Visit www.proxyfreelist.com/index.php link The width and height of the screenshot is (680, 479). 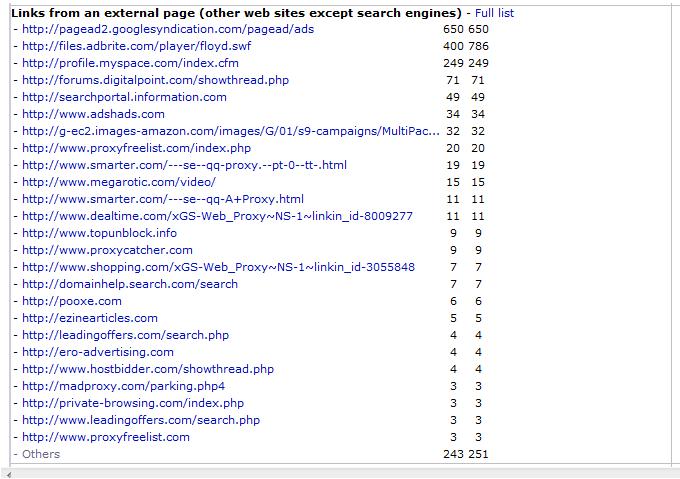[136, 148]
